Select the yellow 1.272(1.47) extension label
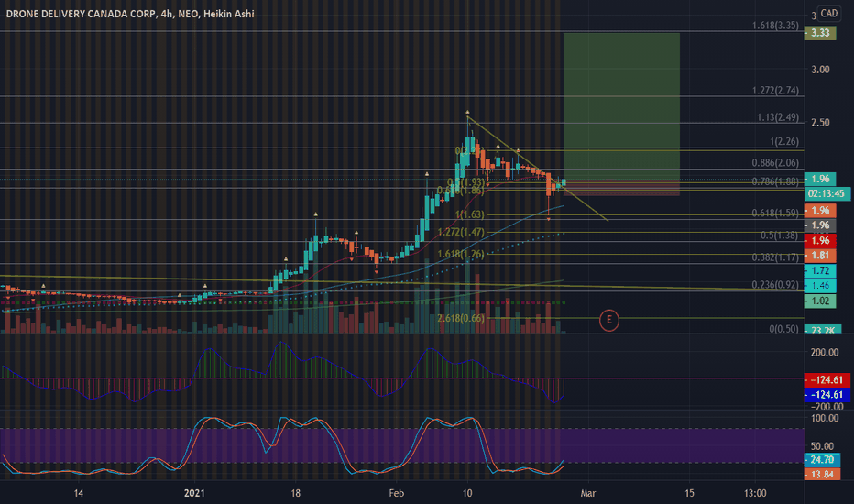 pos(461,232)
